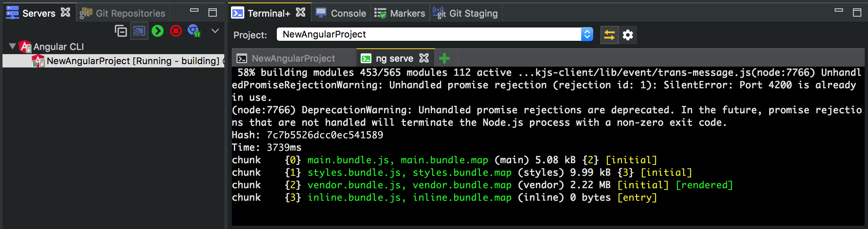The image size is (868, 229).
Task: Click styles.bundle.map in terminal output
Action: [462, 172]
